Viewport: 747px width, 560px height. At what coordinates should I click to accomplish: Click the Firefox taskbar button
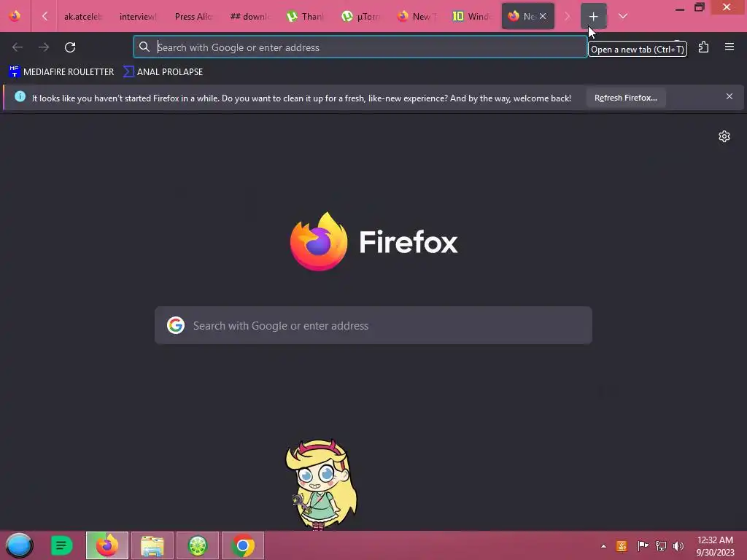coord(107,545)
